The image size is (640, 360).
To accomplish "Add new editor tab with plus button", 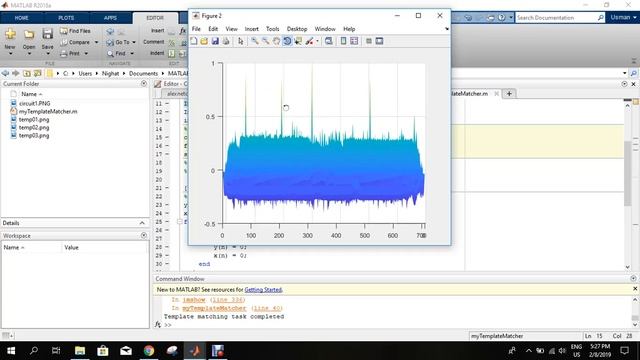I will [x=509, y=93].
